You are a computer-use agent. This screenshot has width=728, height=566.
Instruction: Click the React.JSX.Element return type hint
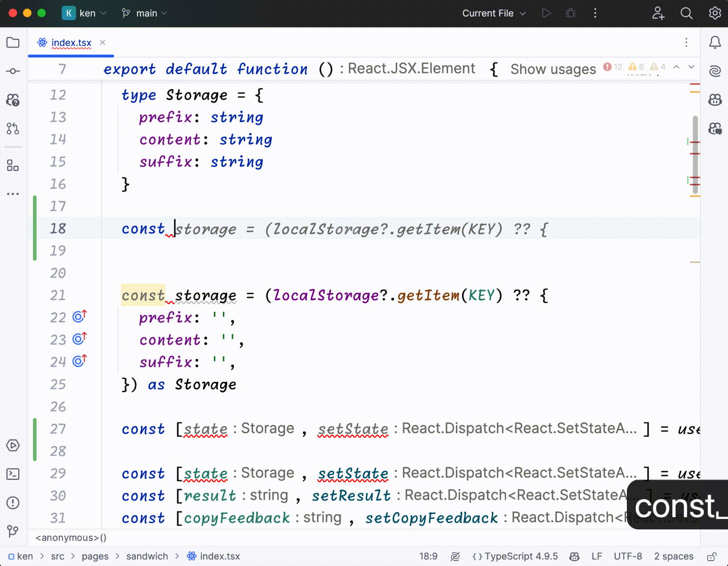(411, 69)
